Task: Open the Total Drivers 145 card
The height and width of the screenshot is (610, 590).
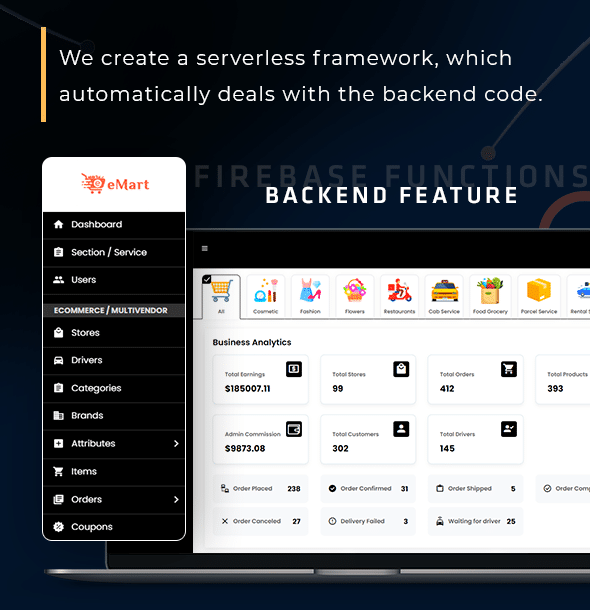Action: [476, 439]
